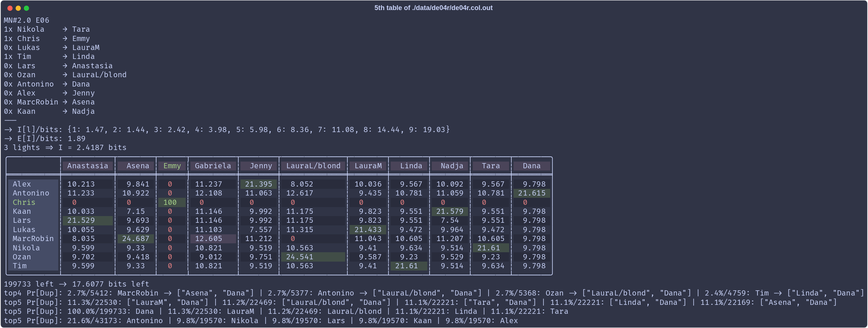Click the line '0x Lukas → LauraM'
The width and height of the screenshot is (868, 328).
pos(52,47)
